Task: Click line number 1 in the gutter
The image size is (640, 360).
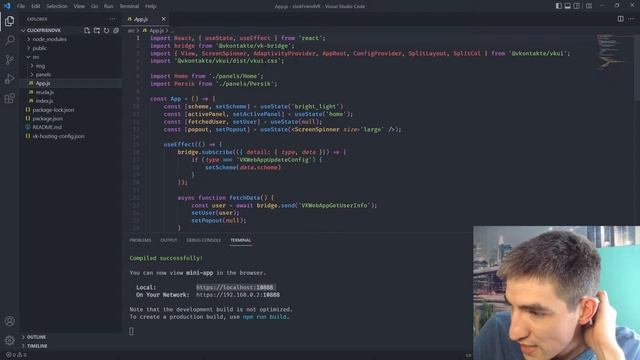Action: point(138,38)
